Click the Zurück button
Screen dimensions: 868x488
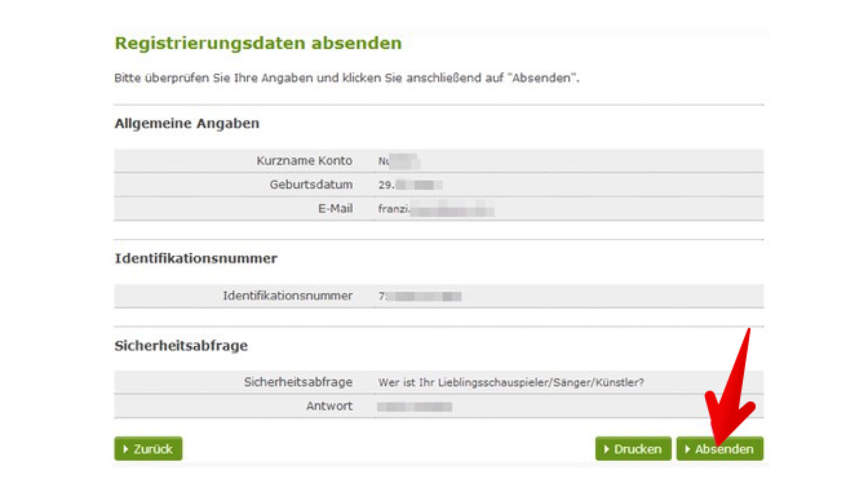pos(148,448)
